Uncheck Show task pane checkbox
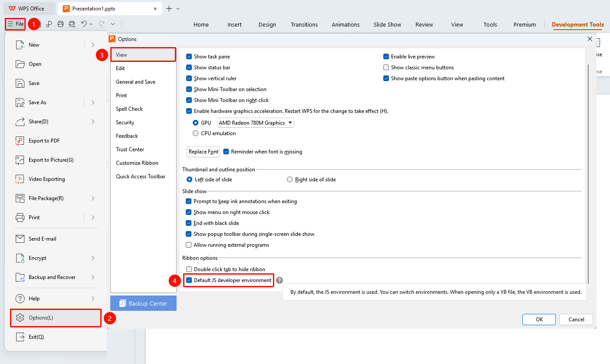 [x=189, y=57]
